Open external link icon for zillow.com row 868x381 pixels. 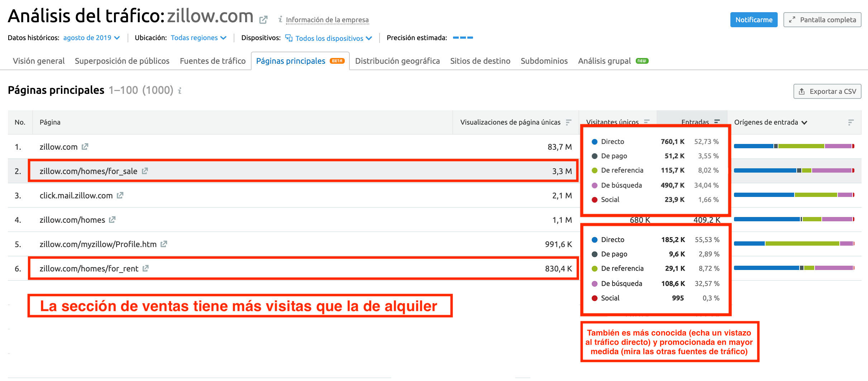tap(85, 146)
